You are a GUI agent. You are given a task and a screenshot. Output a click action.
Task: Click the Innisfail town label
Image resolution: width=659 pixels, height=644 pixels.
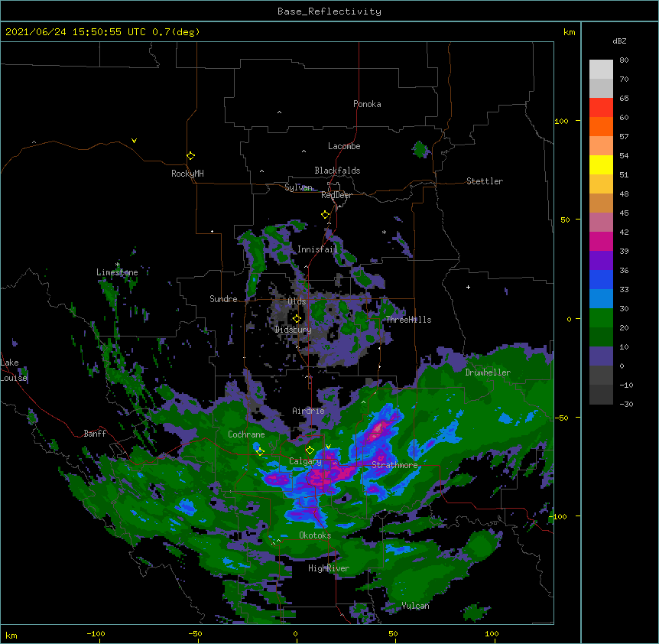317,249
